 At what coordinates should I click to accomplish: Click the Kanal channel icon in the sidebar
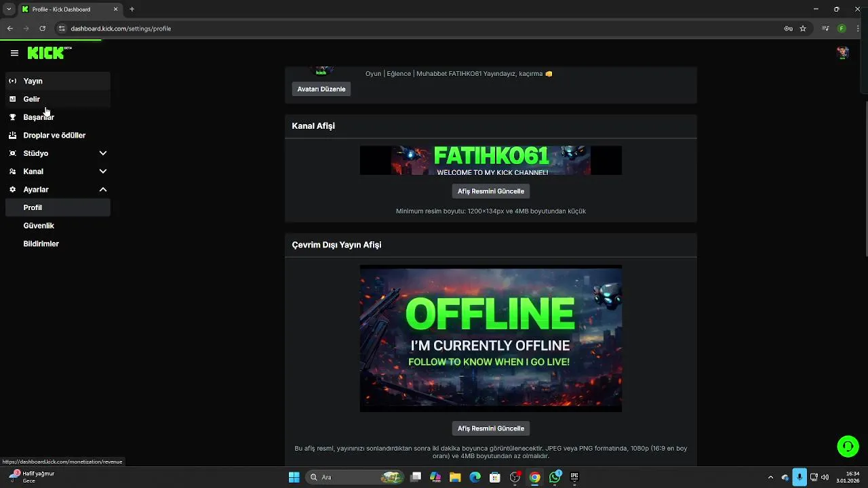(12, 171)
